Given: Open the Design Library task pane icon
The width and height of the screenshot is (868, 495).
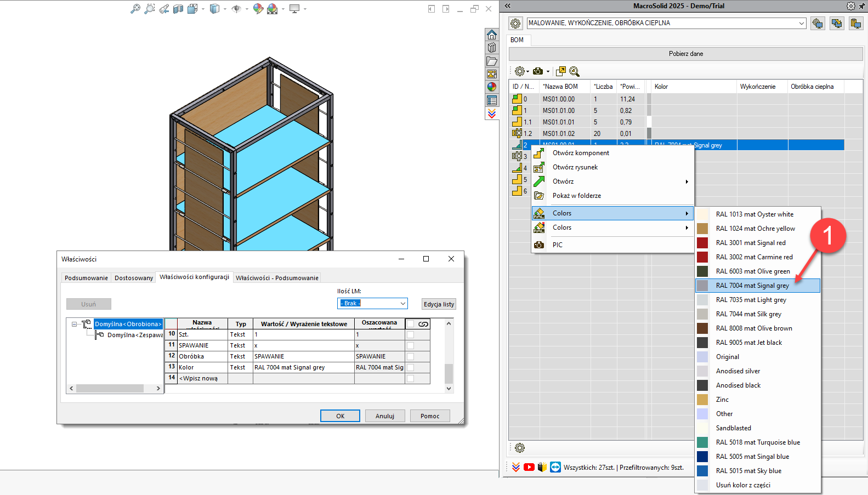Looking at the screenshot, I should tap(492, 48).
